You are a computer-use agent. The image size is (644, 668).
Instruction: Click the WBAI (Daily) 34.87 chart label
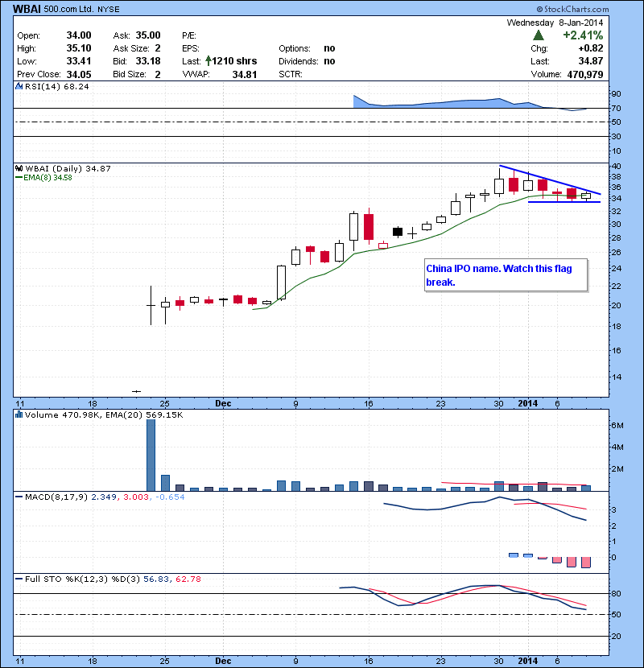point(68,169)
